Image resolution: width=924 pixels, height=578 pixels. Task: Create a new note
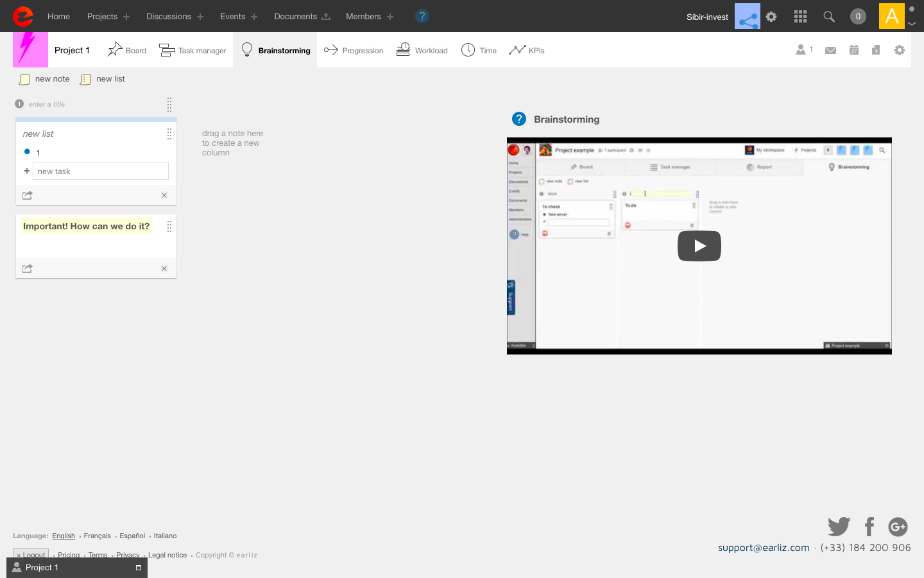44,79
